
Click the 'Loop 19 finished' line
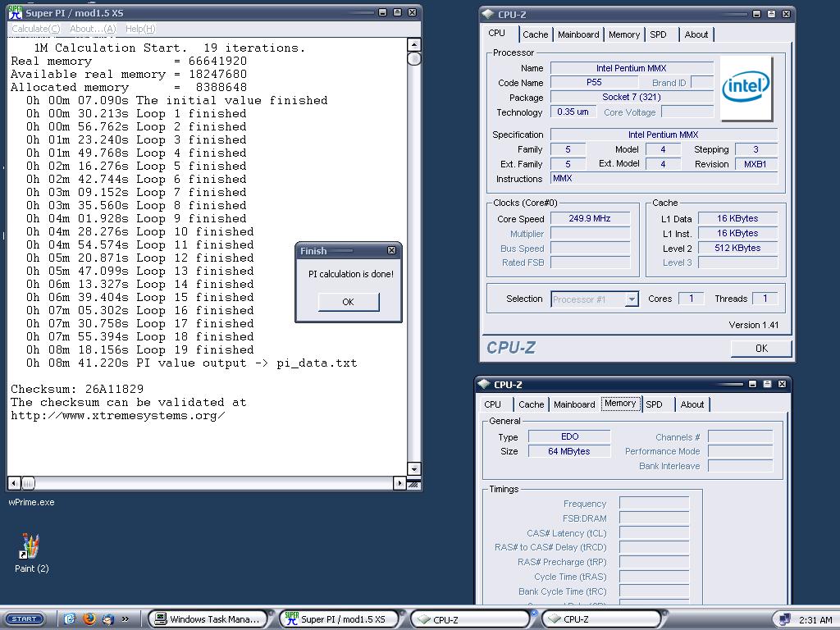click(x=139, y=349)
